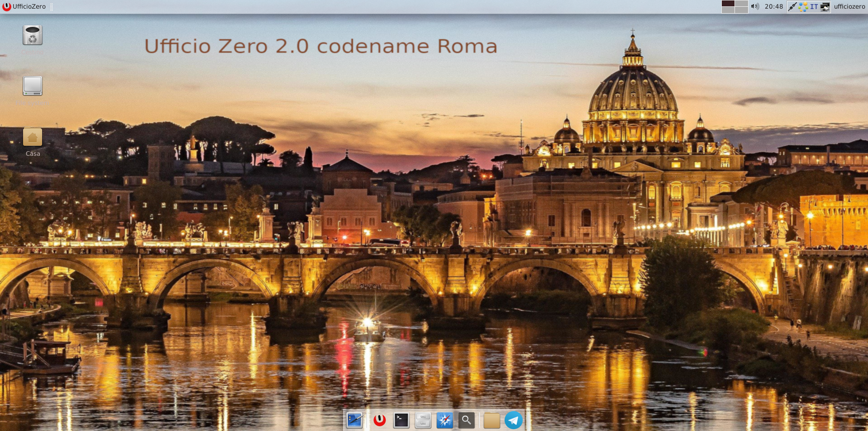Launch the terminal from the dock

[x=401, y=421]
